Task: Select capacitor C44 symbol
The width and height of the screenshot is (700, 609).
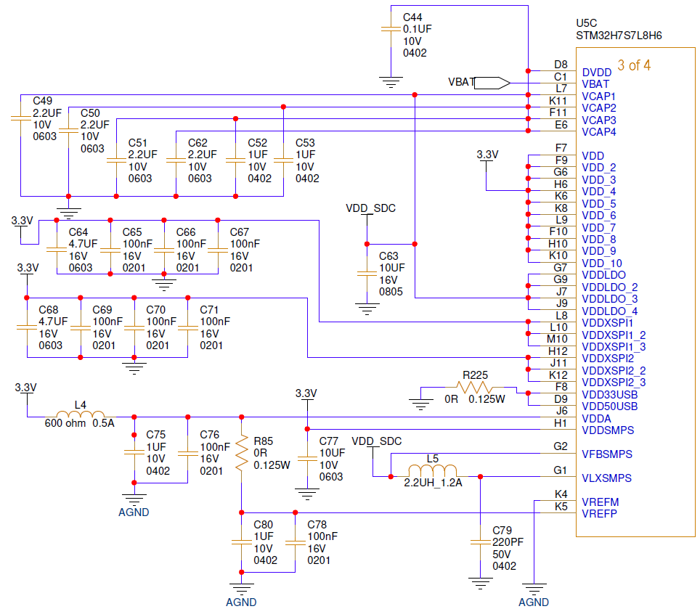Action: pyautogui.click(x=391, y=30)
